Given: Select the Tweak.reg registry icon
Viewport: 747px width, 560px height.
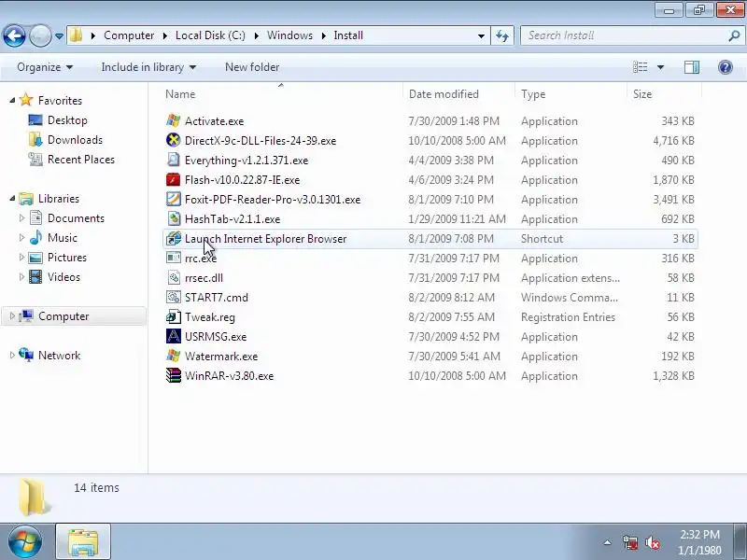Looking at the screenshot, I should click(x=174, y=316).
